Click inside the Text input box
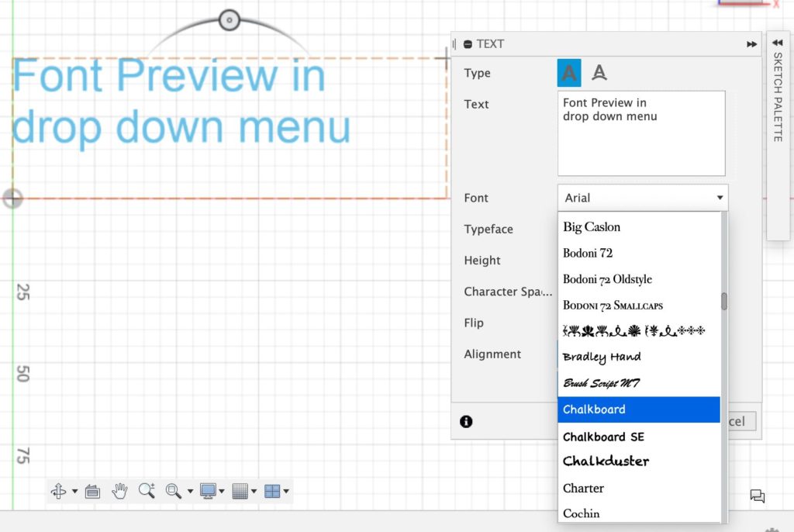 [x=641, y=133]
